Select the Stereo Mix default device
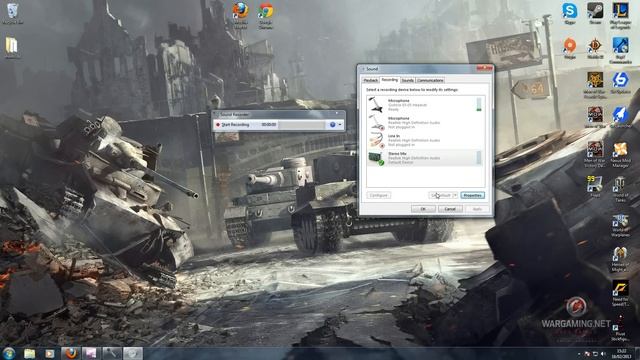The width and height of the screenshot is (640, 360). [x=424, y=158]
